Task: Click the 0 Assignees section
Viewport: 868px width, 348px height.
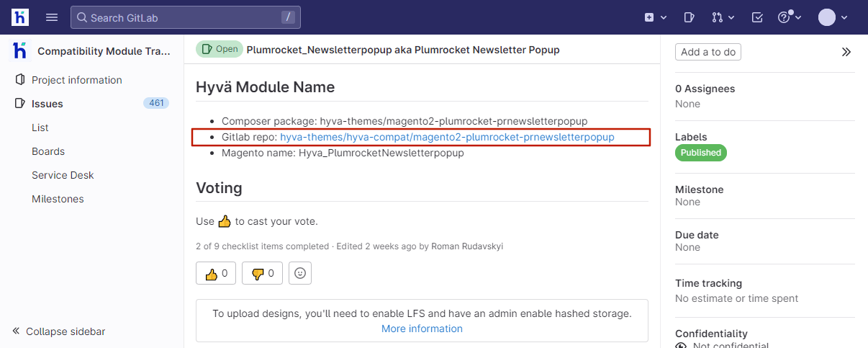Action: click(x=705, y=89)
